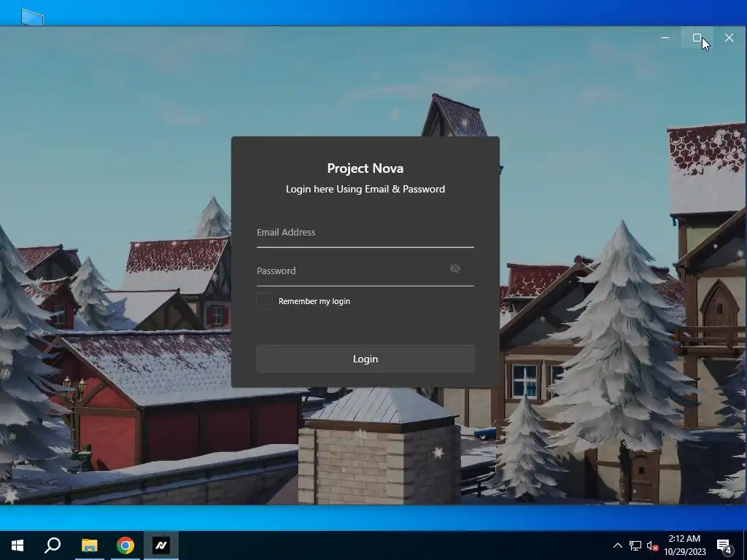
Task: Select Project Nova taskbar icon
Action: 161,545
